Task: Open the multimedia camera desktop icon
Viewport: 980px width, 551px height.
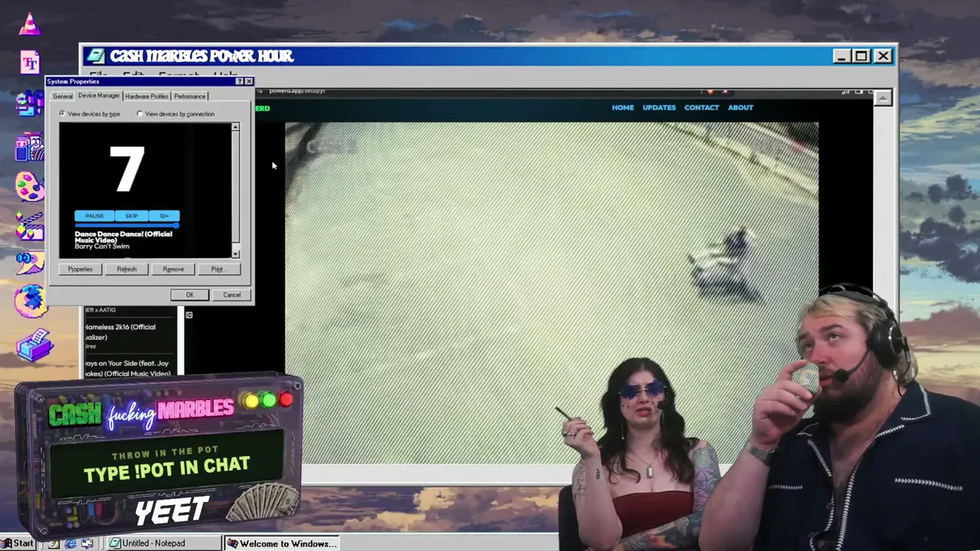Action: [x=30, y=103]
